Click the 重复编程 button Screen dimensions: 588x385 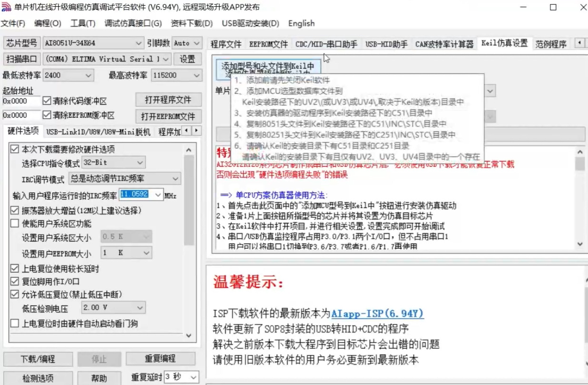coord(160,358)
